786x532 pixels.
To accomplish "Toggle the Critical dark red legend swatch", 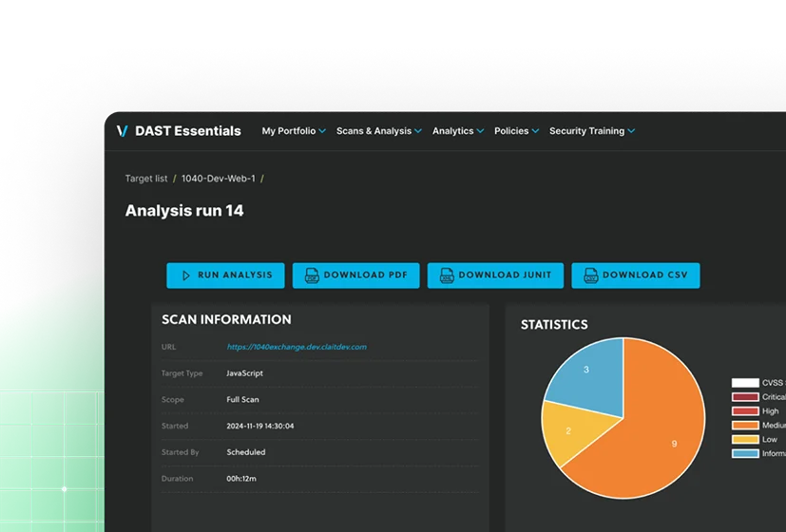I will 745,397.
